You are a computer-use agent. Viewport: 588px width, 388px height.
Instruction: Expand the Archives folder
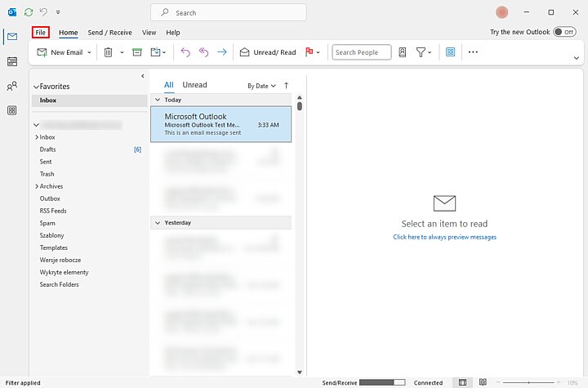(x=37, y=186)
